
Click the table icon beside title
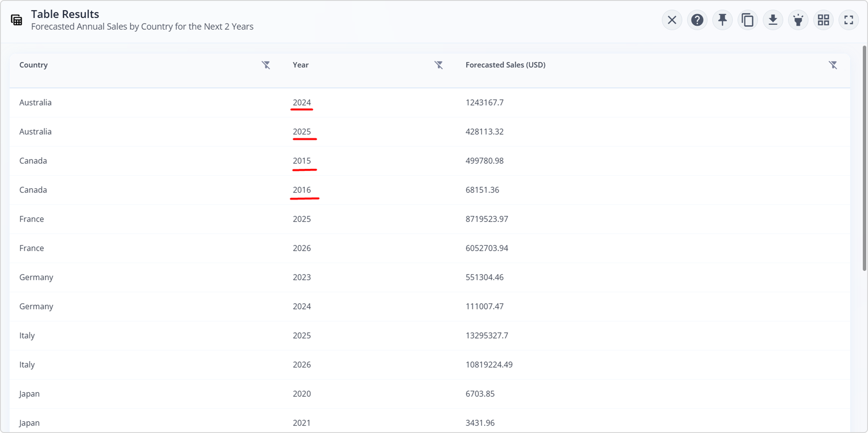17,20
